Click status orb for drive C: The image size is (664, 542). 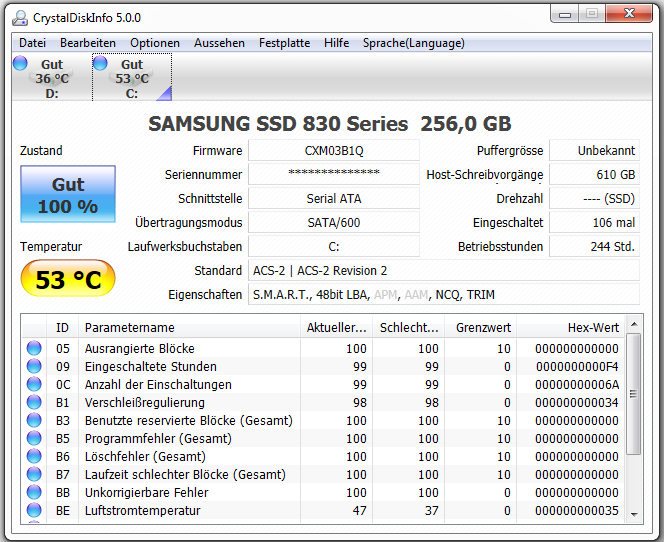(x=100, y=63)
